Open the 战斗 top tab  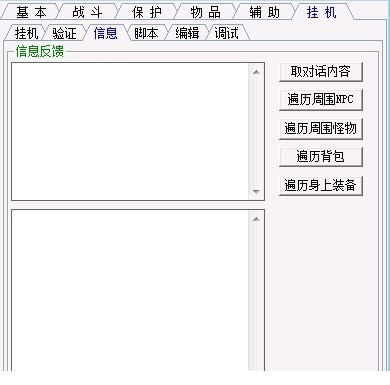87,12
